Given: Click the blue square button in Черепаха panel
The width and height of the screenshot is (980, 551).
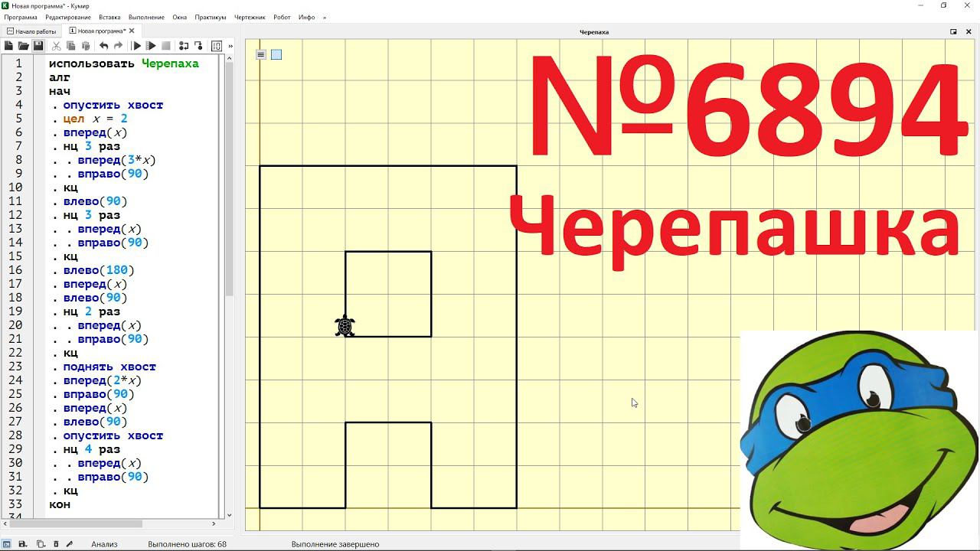Looking at the screenshot, I should [276, 54].
